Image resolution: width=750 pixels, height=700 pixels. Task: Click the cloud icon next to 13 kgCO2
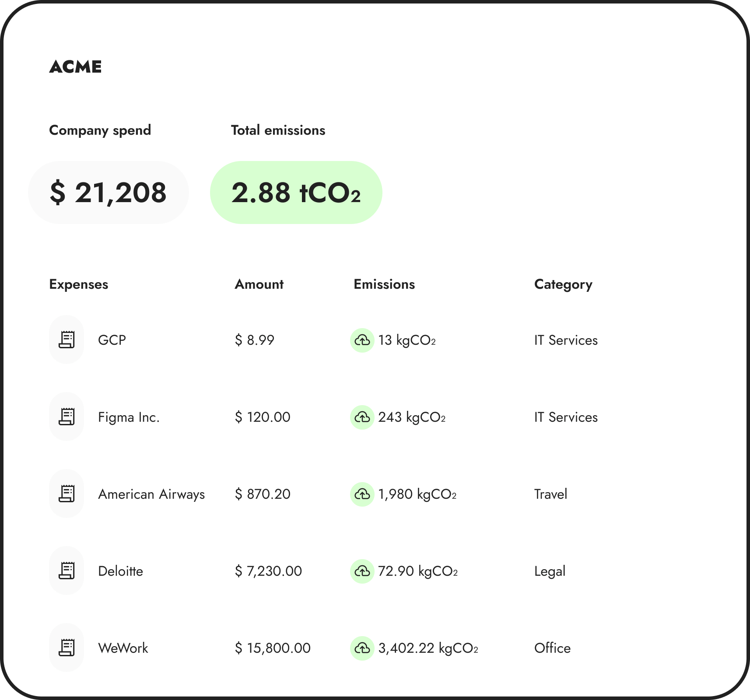click(x=362, y=340)
